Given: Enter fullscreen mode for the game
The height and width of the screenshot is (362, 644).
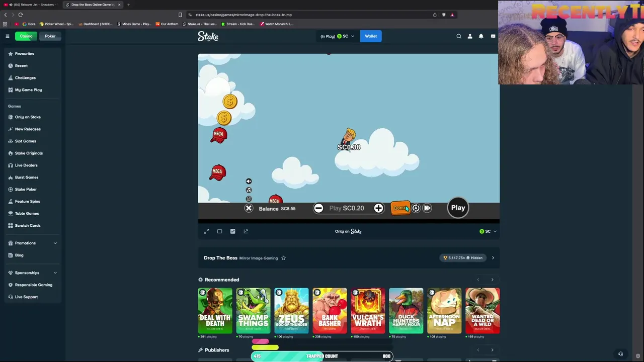Looking at the screenshot, I should pyautogui.click(x=206, y=231).
